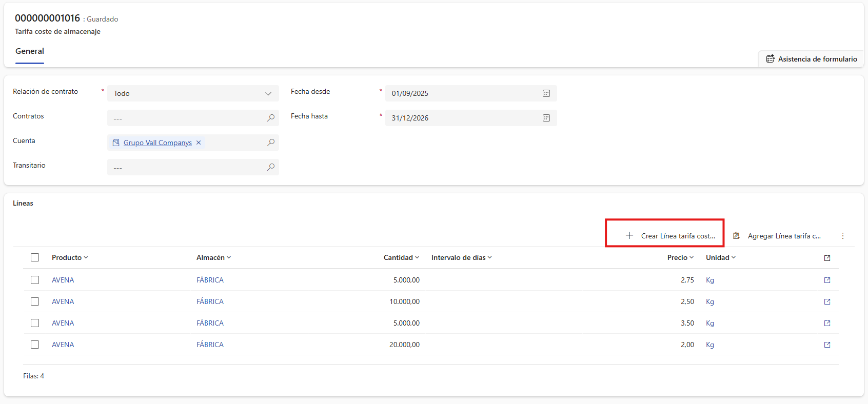Open the Intervalo de días column menu

tap(461, 257)
